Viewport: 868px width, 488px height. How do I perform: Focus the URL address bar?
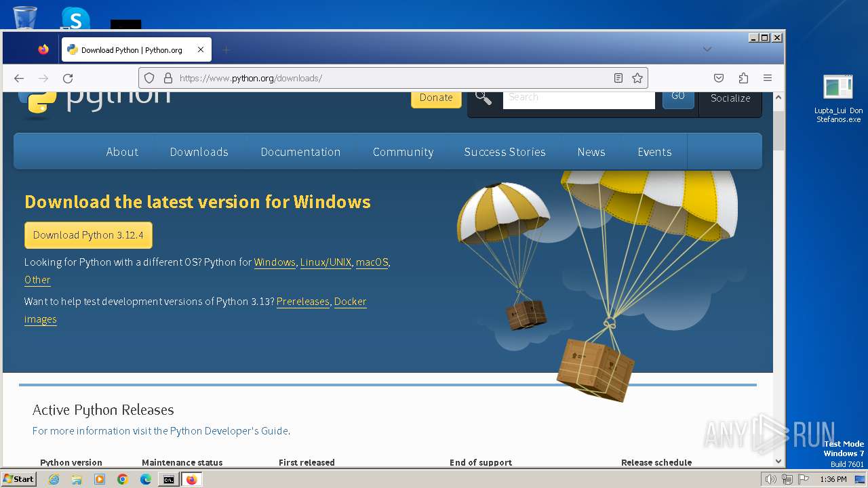pos(393,78)
